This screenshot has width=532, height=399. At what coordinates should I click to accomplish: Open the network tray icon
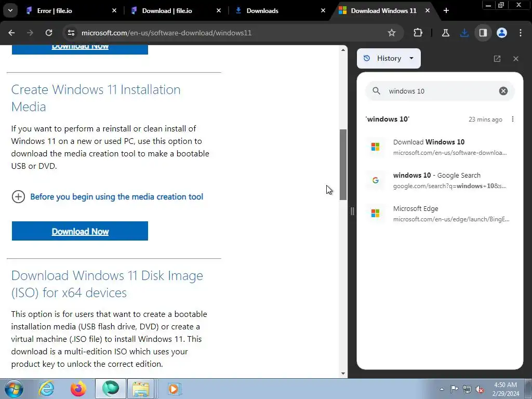tap(467, 389)
